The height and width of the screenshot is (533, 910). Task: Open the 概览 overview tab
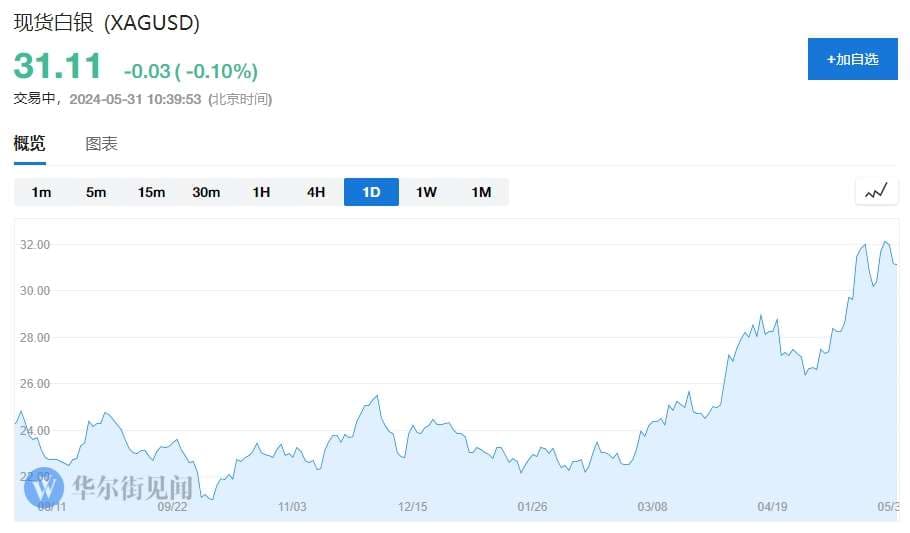click(30, 143)
